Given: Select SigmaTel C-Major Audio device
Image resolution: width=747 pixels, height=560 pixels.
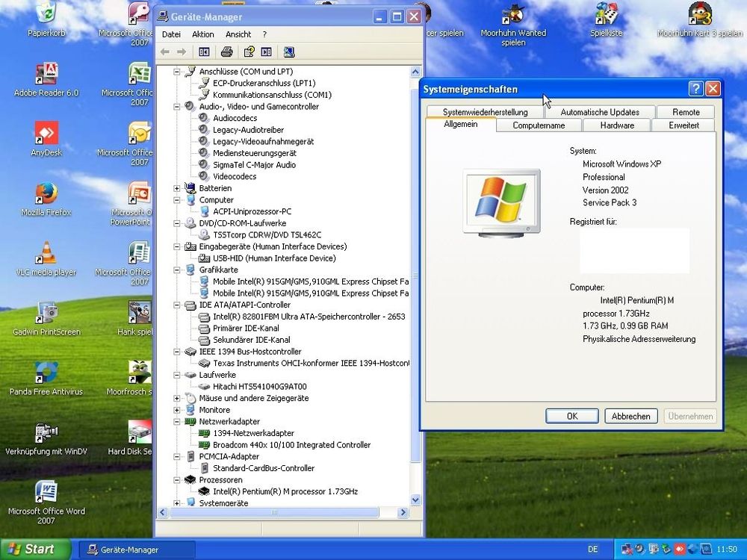Looking at the screenshot, I should click(254, 165).
